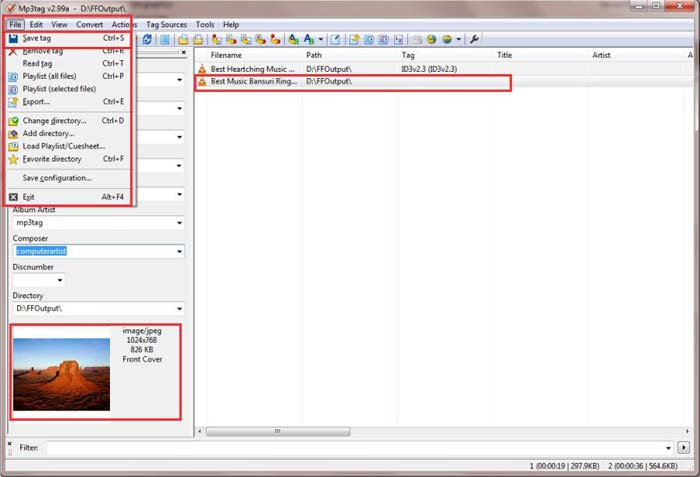Click the Filter arrow button at right
The height and width of the screenshot is (477, 700).
(683, 448)
